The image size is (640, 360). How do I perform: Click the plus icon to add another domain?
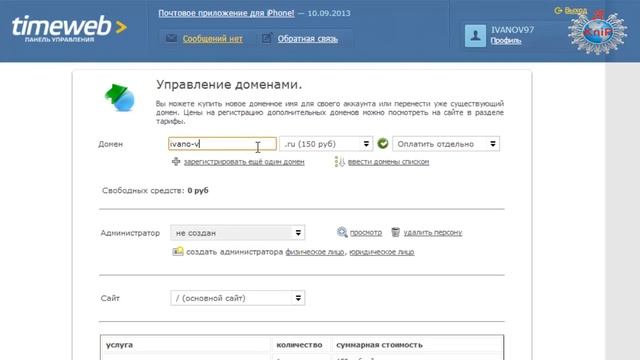[x=176, y=162]
